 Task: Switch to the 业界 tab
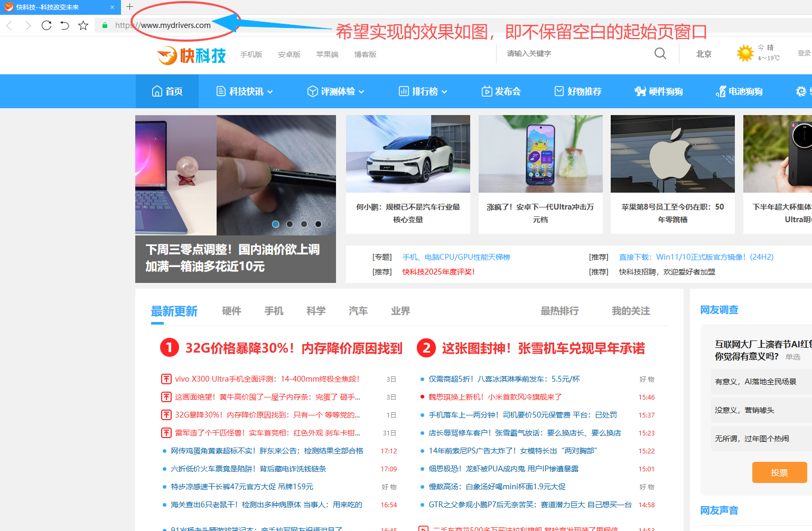click(400, 311)
